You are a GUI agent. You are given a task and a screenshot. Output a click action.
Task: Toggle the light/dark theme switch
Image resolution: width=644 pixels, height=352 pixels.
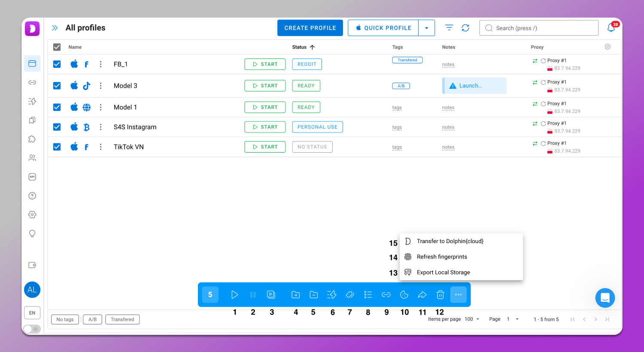(32, 329)
